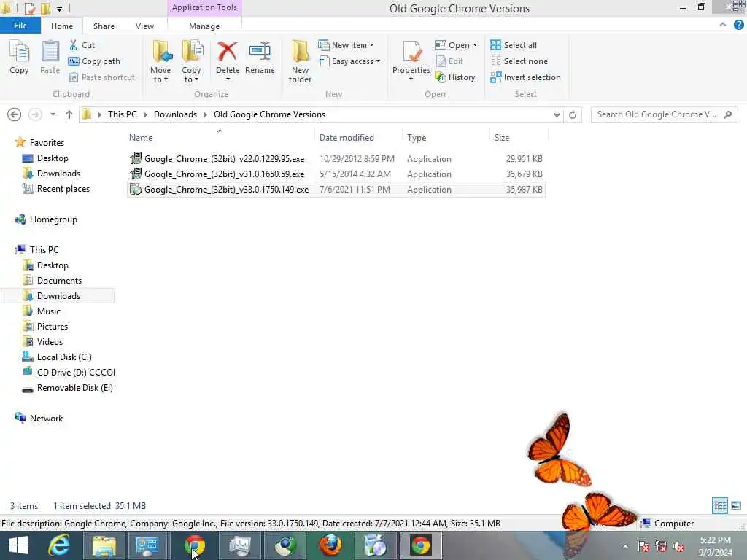Viewport: 747px width, 560px height.
Task: Create a New folder
Action: point(300,61)
